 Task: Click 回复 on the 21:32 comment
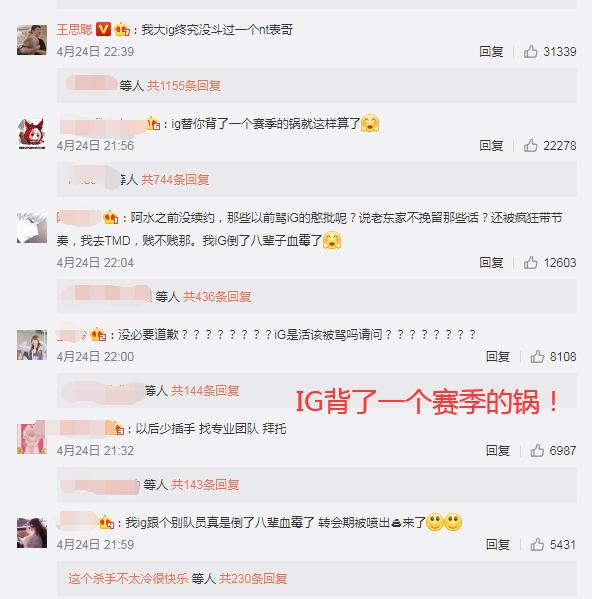click(x=498, y=450)
